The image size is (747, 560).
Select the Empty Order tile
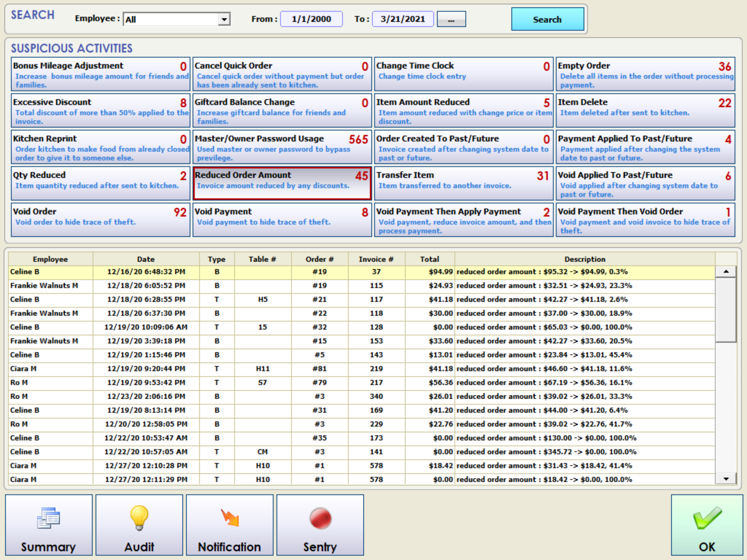645,74
